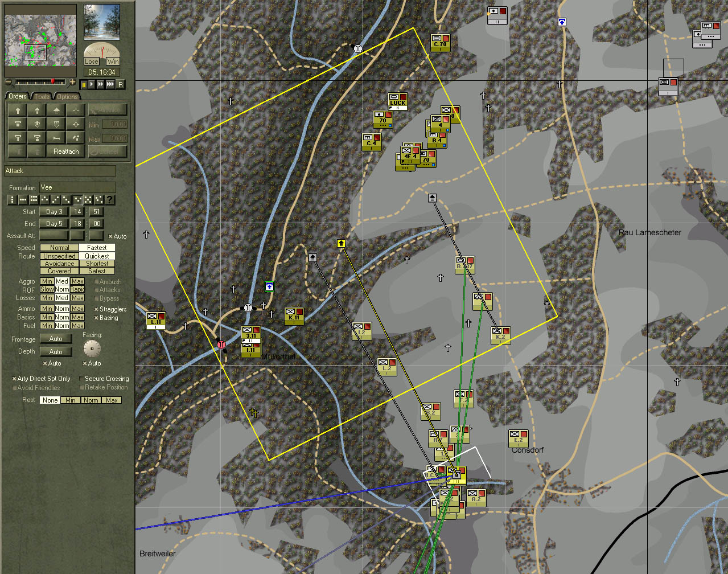Run the game at fast speed
The height and width of the screenshot is (574, 728).
pyautogui.click(x=101, y=84)
